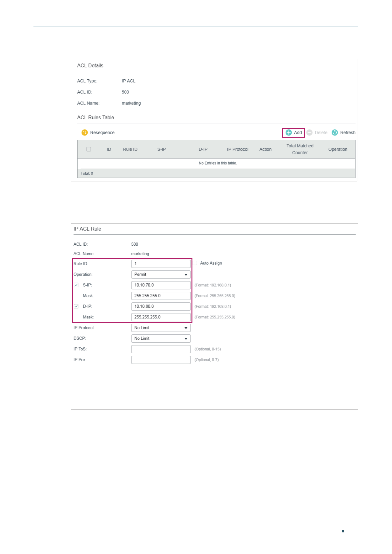This screenshot has height=554, width=392.
Task: Click the ACL ID value 500 in ACL Details
Action: click(x=125, y=92)
